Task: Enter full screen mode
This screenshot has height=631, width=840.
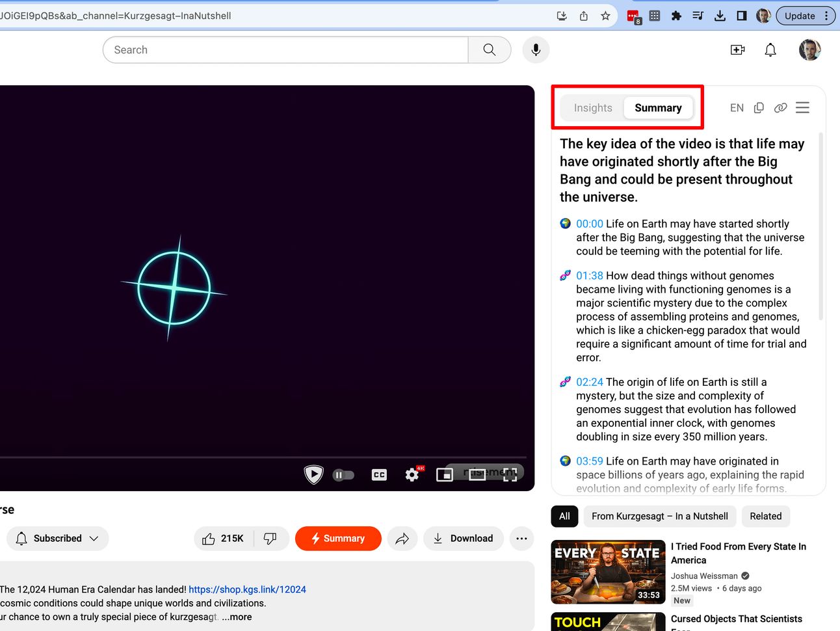Action: [x=510, y=475]
